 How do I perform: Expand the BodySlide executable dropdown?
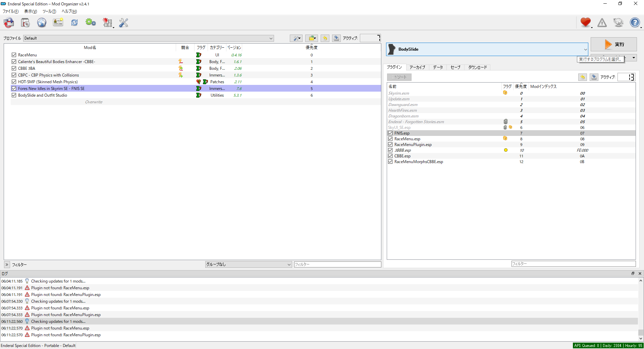(x=487, y=49)
